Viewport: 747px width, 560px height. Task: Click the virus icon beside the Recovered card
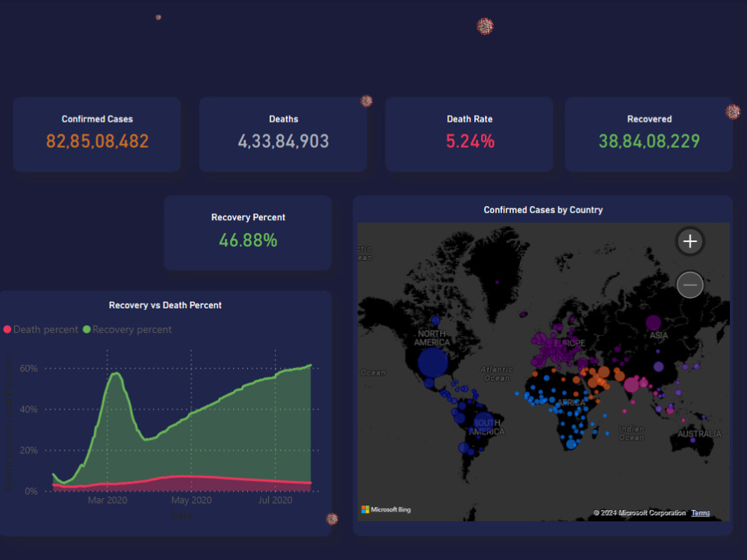(x=731, y=112)
